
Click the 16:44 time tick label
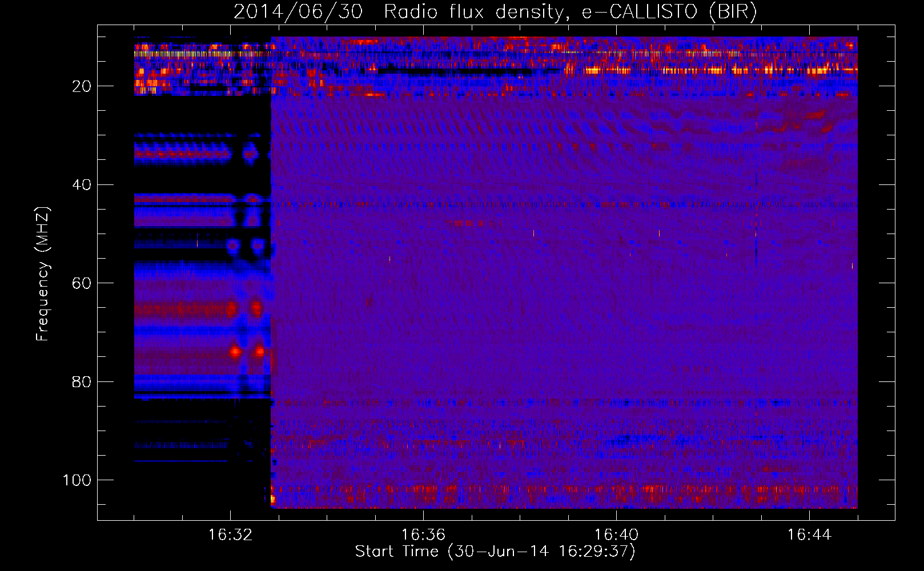coord(809,535)
